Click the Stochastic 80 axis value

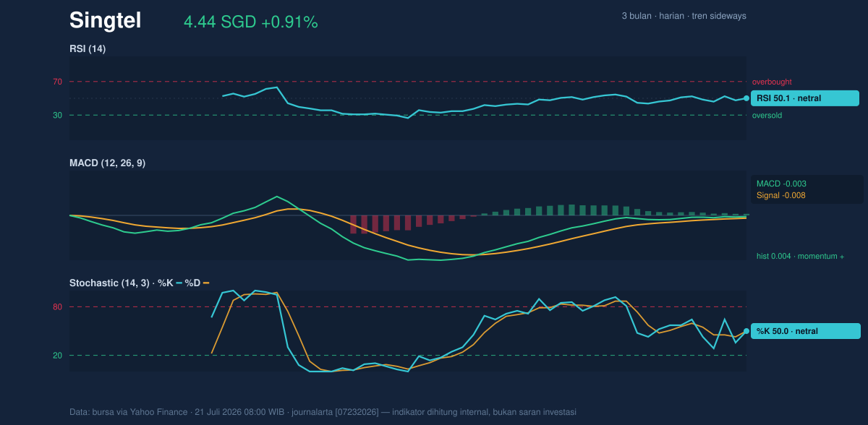pos(58,307)
